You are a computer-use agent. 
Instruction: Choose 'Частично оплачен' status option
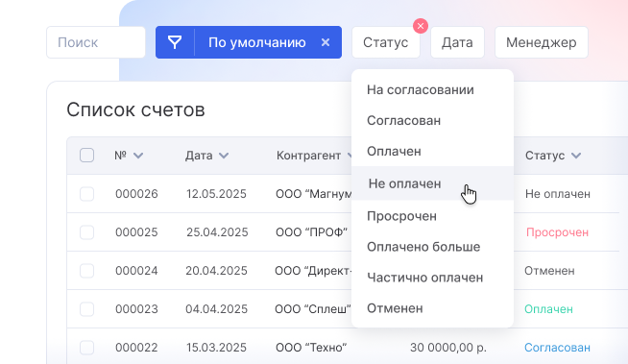click(x=432, y=278)
